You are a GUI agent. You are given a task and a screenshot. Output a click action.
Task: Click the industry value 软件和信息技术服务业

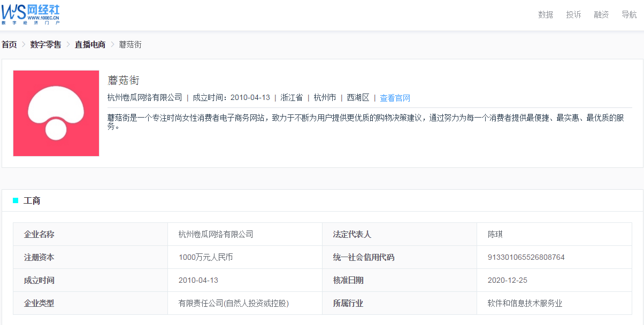(x=524, y=303)
